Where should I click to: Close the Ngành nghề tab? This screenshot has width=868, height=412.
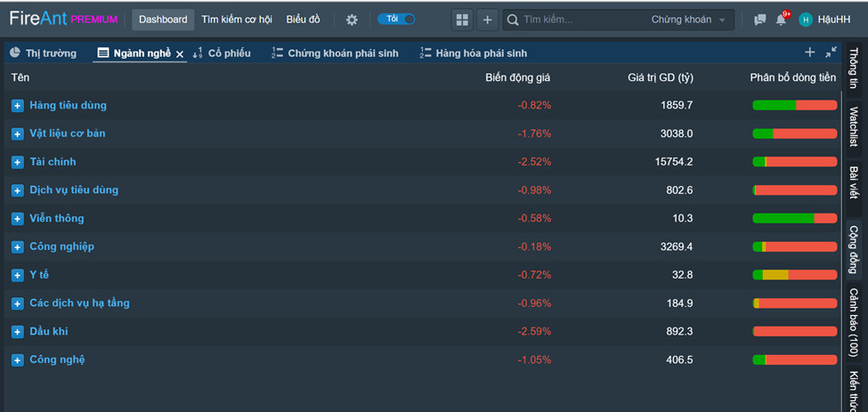(x=180, y=54)
